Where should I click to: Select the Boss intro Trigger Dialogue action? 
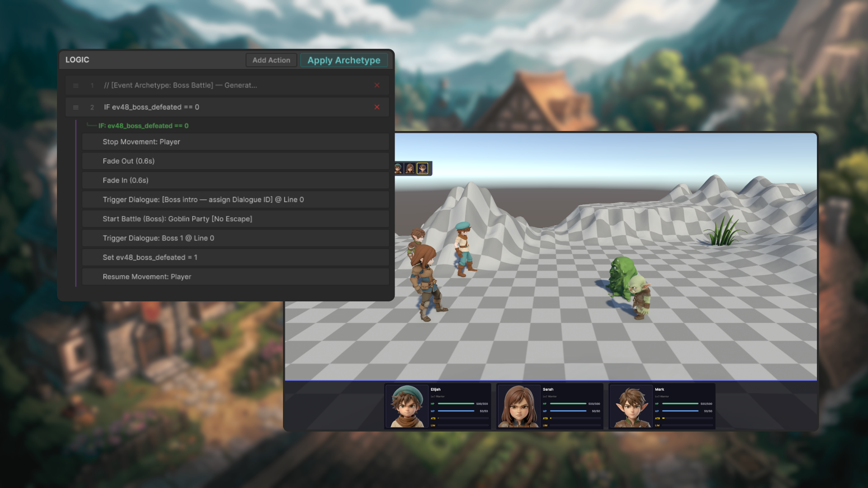point(236,200)
